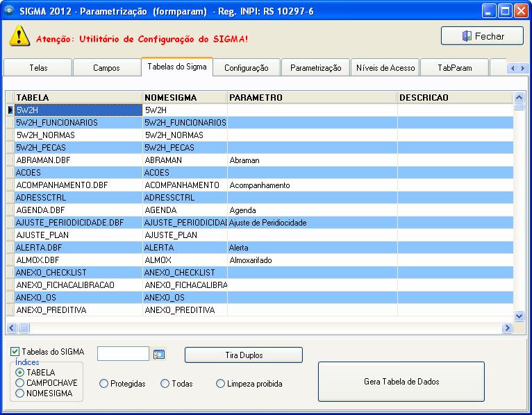Click the Abraman parameter cell

tap(312, 160)
